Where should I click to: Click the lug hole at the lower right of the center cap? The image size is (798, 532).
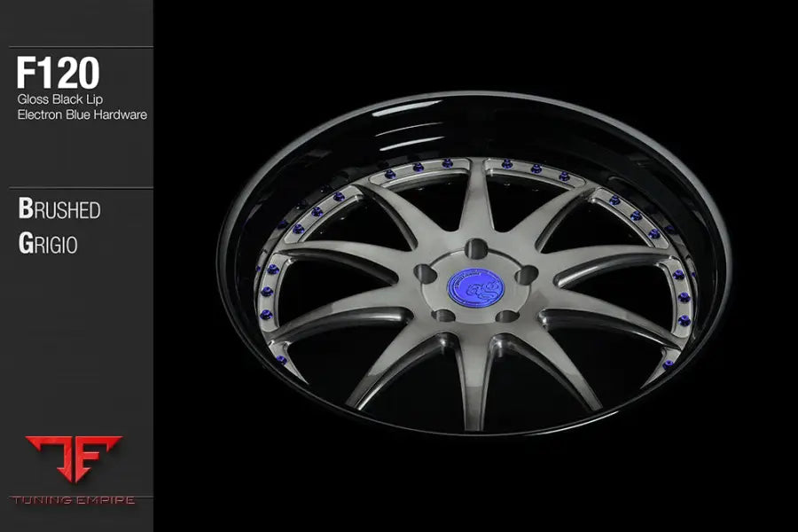click(507, 317)
